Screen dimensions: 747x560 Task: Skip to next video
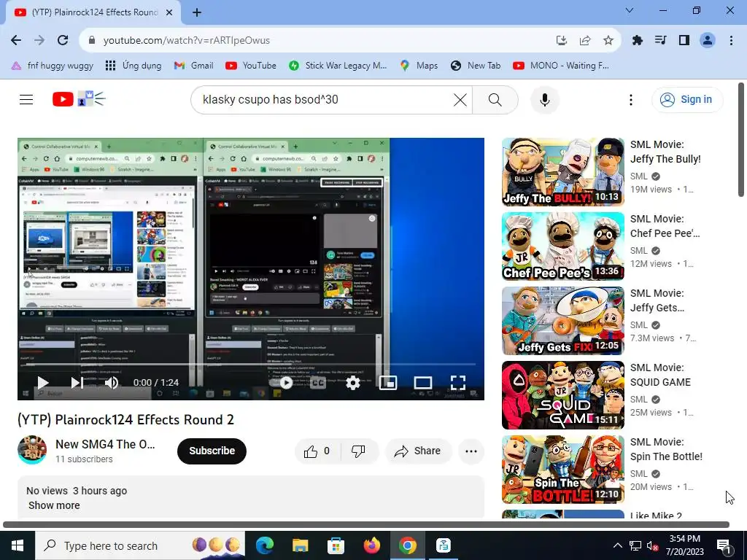coord(77,382)
